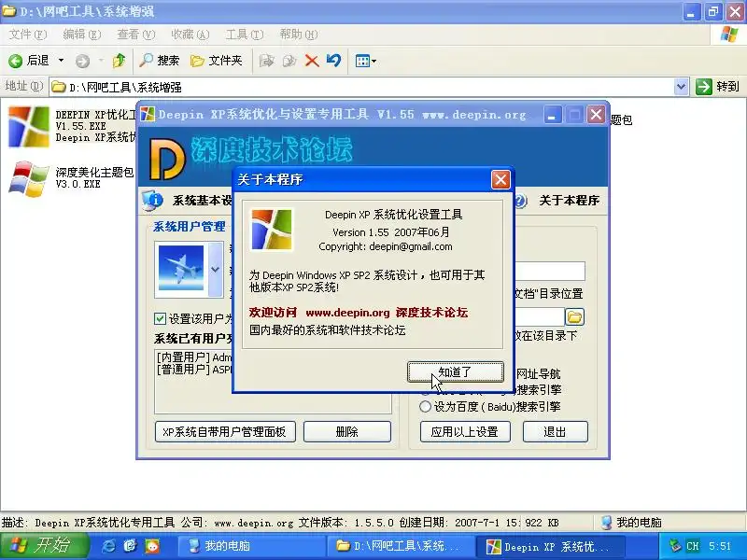Click the info icon beside 系统基本设置
This screenshot has width=747, height=560.
153,200
